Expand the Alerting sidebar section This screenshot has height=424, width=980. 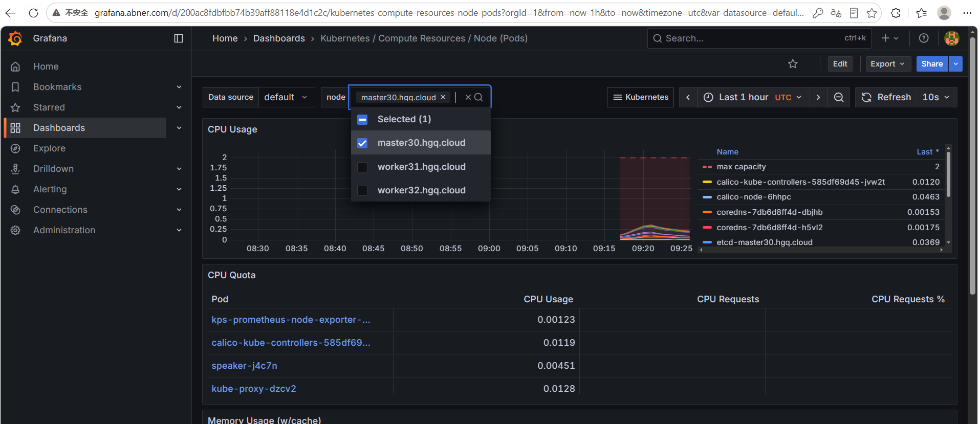(x=179, y=189)
